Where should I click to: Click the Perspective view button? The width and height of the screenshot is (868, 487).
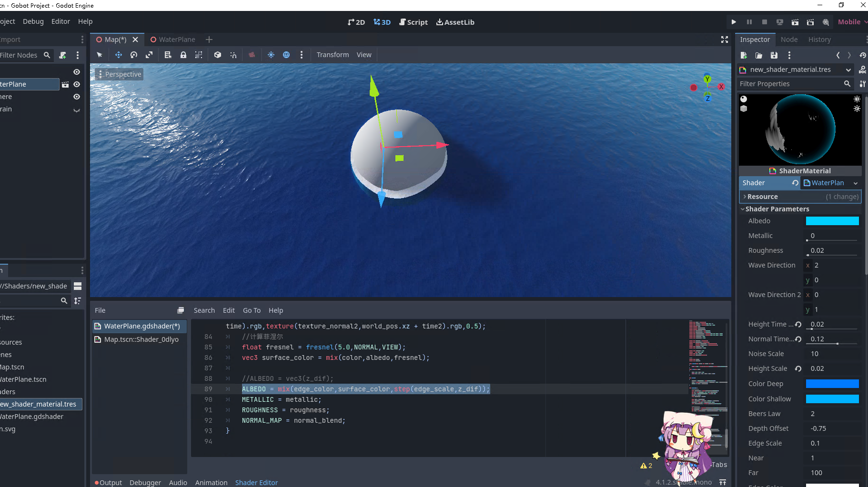click(x=120, y=74)
